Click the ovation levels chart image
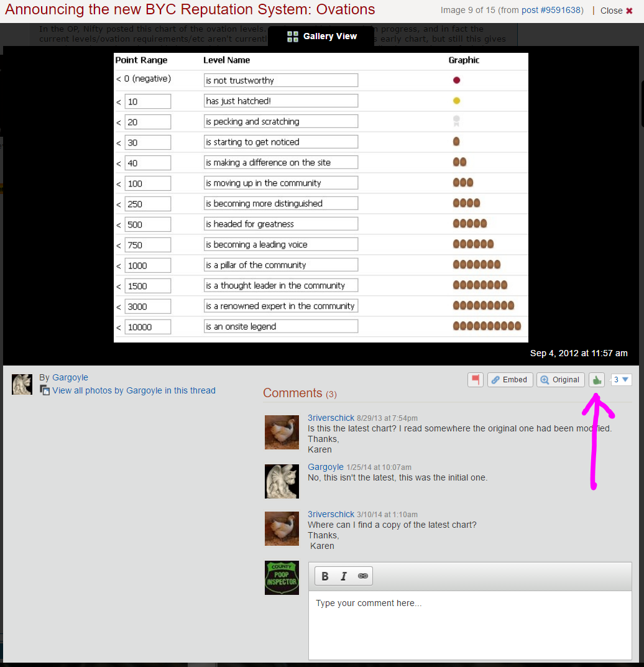This screenshot has width=644, height=667. click(321, 197)
